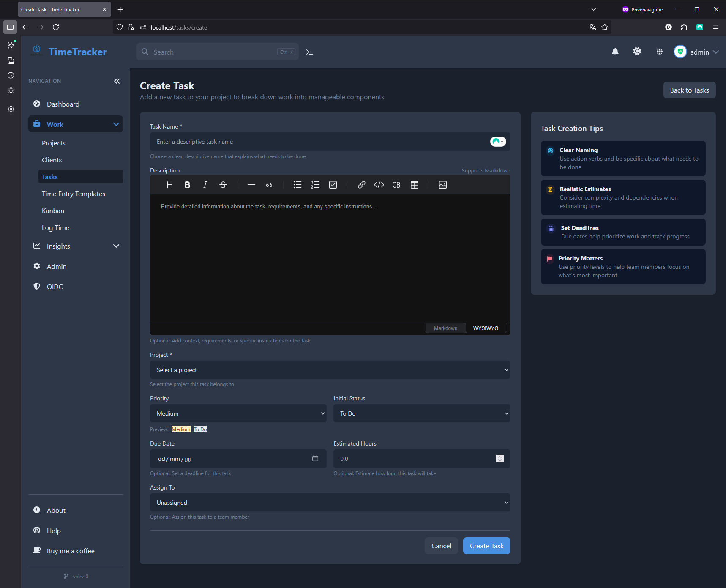Click the notification bell icon
This screenshot has height=588, width=726.
[615, 52]
